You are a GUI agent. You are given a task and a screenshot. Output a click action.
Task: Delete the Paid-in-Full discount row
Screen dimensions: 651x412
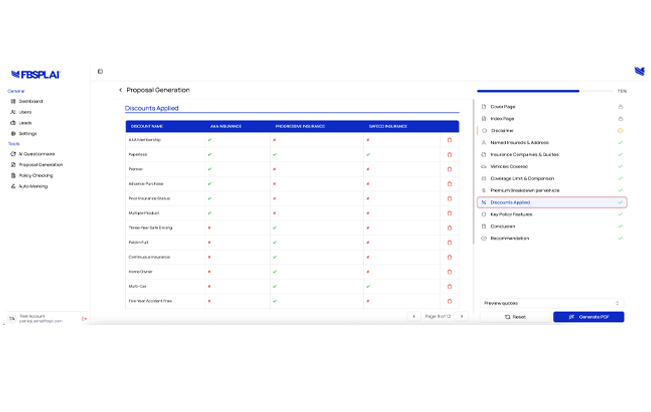(x=449, y=243)
